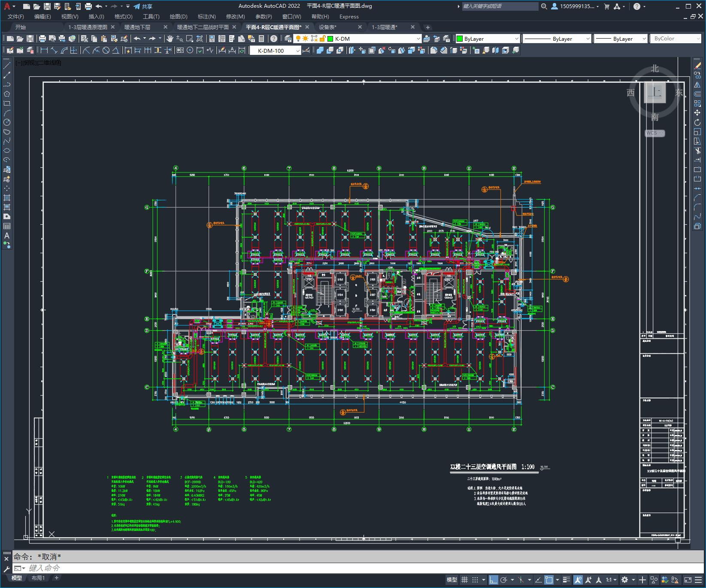Select the multiline Text tool
This screenshot has width=706, height=588.
pyautogui.click(x=6, y=235)
